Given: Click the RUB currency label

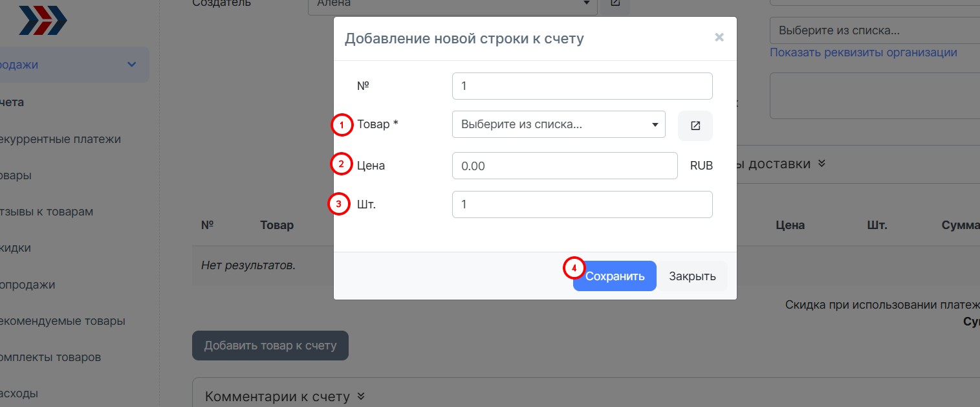Looking at the screenshot, I should 701,166.
